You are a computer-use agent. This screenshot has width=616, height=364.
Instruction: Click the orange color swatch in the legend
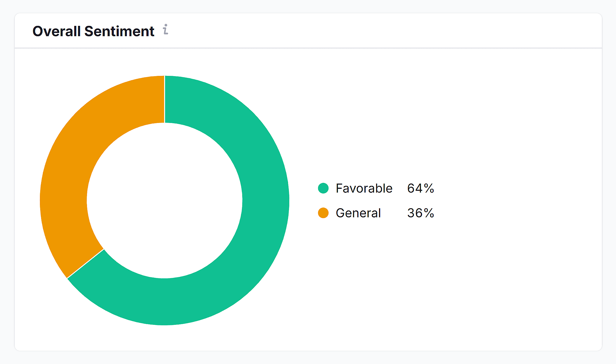pyautogui.click(x=323, y=213)
